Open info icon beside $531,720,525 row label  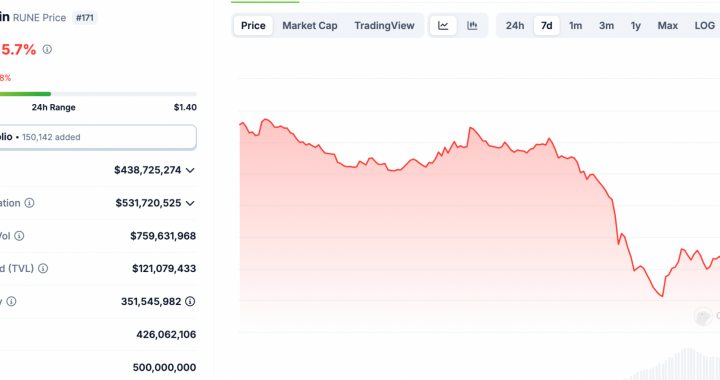tap(29, 203)
